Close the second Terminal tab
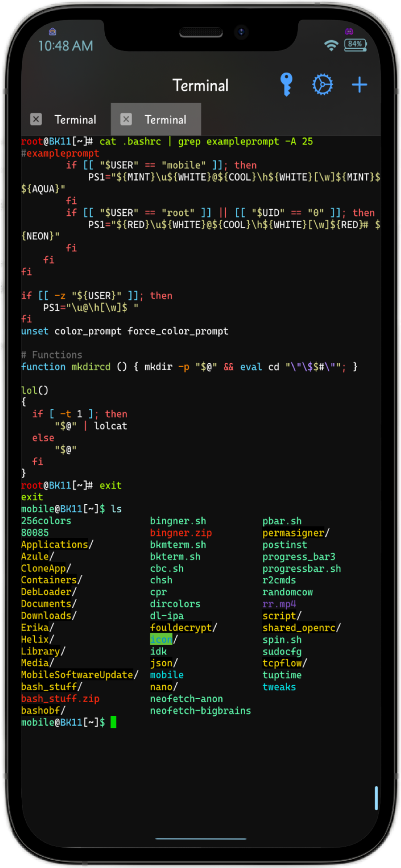Viewport: 401px width, 868px height. (x=126, y=119)
